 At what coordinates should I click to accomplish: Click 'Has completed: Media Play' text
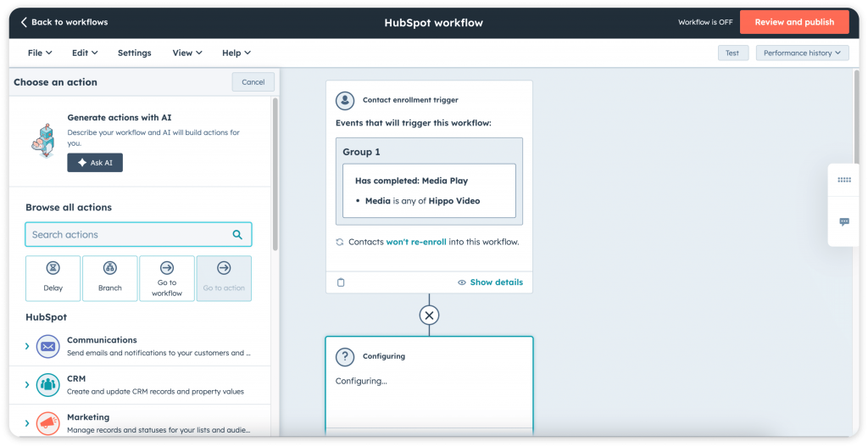point(411,181)
